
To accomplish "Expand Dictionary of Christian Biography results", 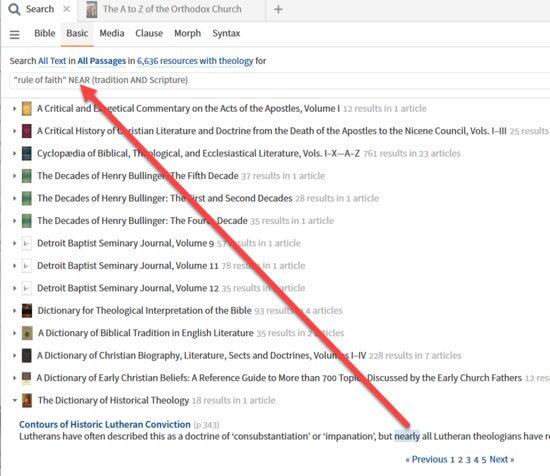I will click(14, 355).
